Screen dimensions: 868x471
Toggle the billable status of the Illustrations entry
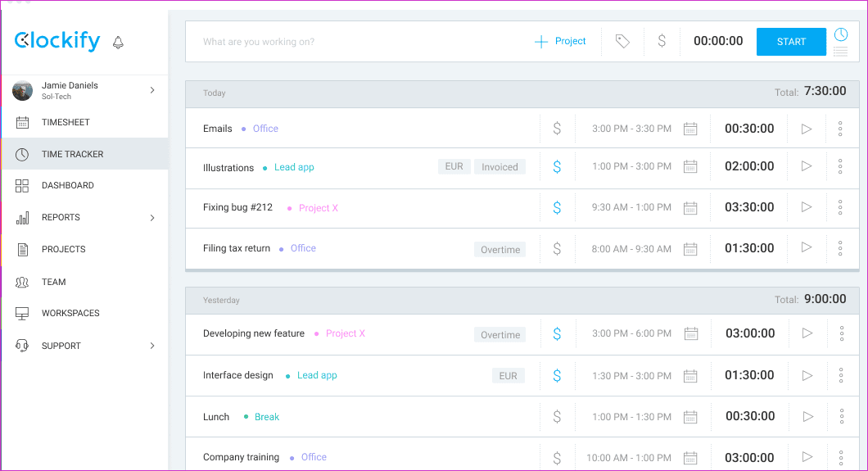pos(557,166)
